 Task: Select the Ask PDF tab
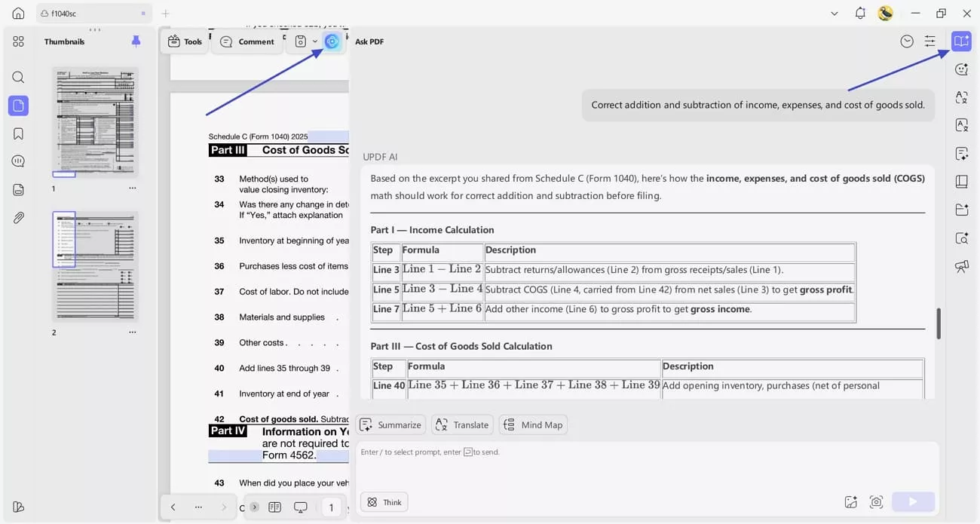(369, 41)
